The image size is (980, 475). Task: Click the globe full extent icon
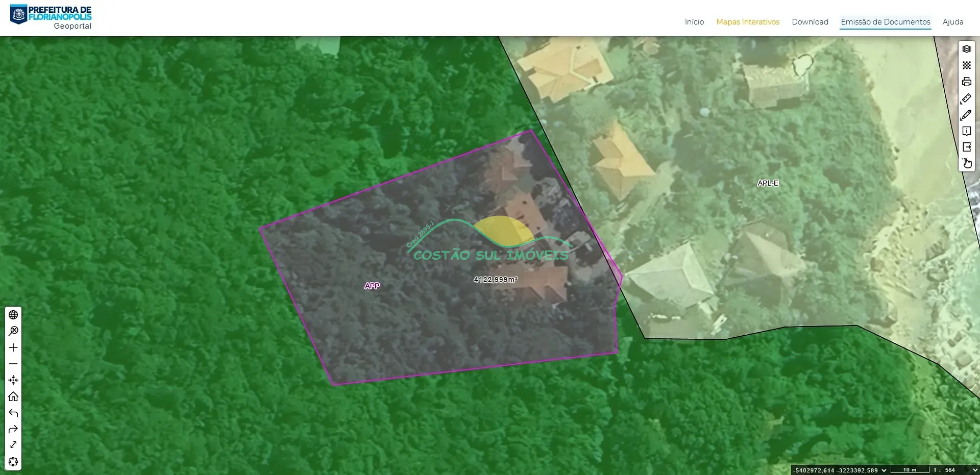click(13, 315)
